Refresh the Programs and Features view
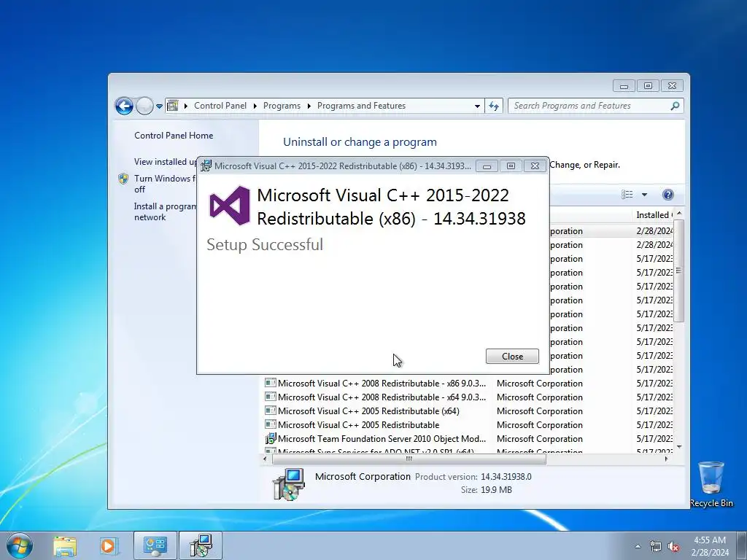This screenshot has height=560, width=747. (x=494, y=106)
